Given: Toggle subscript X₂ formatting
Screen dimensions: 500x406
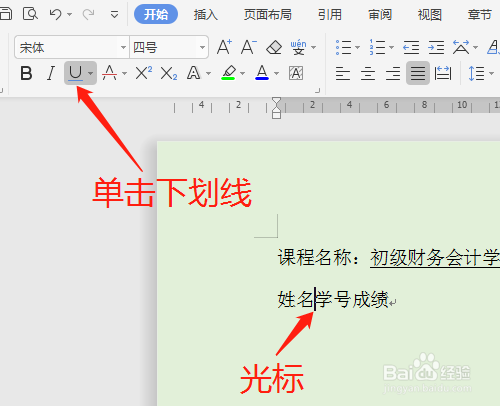Looking at the screenshot, I should (169, 73).
